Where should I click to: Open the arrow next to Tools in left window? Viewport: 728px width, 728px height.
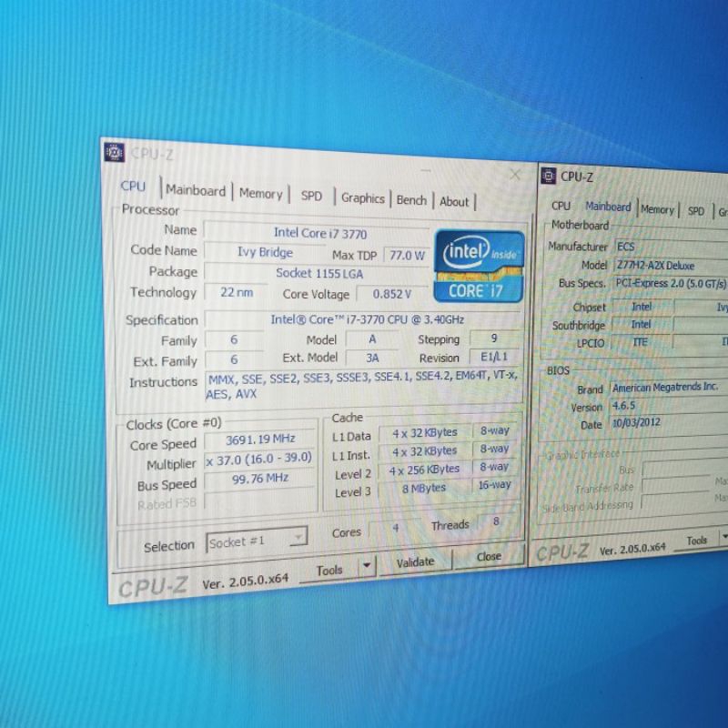pos(366,567)
